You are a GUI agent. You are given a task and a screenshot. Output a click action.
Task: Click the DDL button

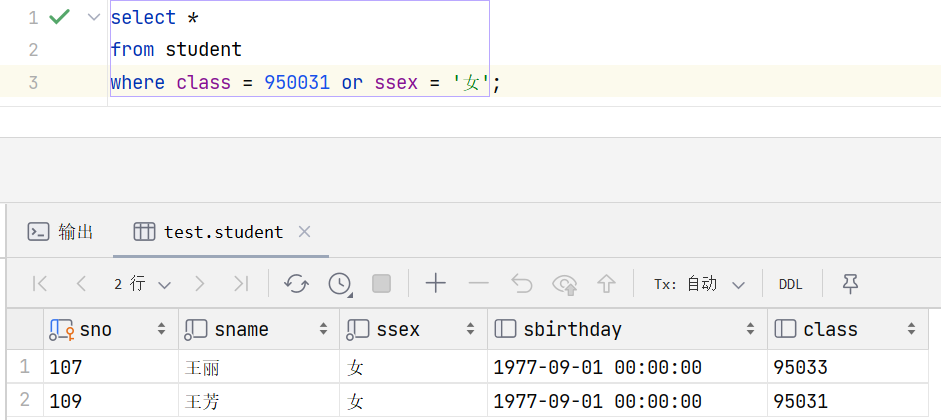[x=790, y=284]
